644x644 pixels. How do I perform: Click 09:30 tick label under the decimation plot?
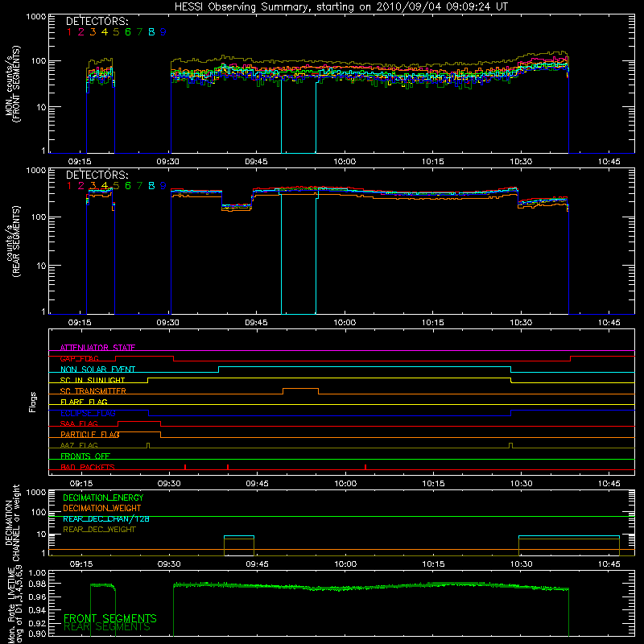pos(169,564)
